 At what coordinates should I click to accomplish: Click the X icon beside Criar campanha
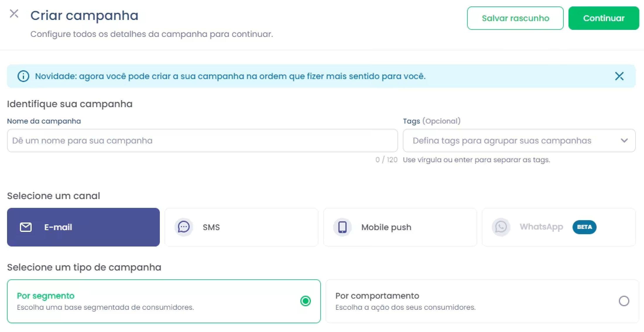coord(14,14)
